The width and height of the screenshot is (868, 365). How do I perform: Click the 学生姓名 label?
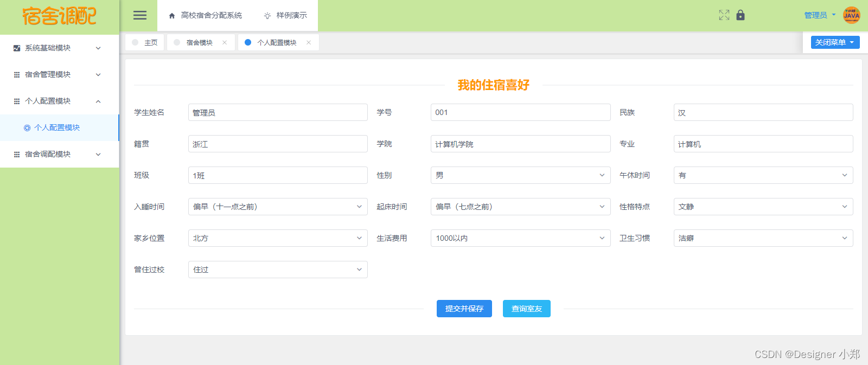(x=149, y=112)
